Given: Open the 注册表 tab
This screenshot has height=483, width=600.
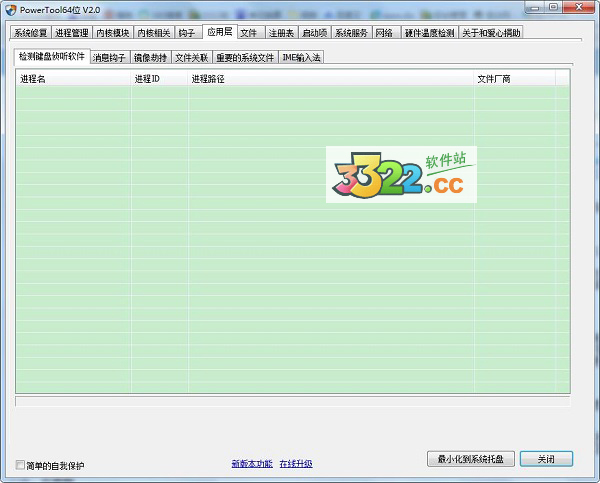Looking at the screenshot, I should point(281,33).
